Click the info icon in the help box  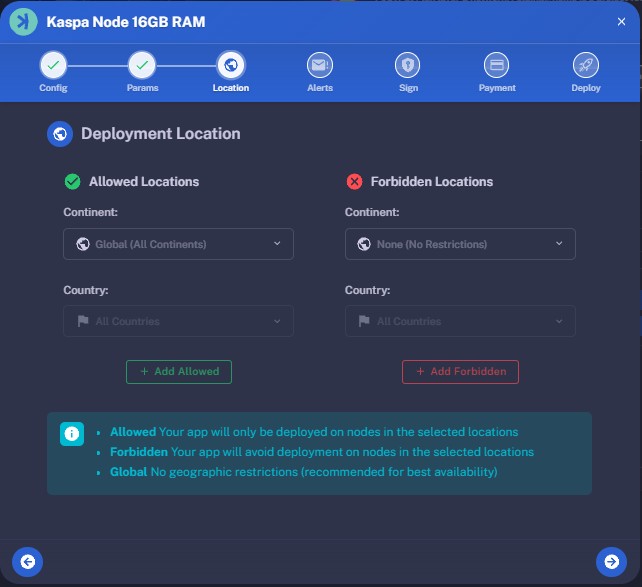point(72,434)
